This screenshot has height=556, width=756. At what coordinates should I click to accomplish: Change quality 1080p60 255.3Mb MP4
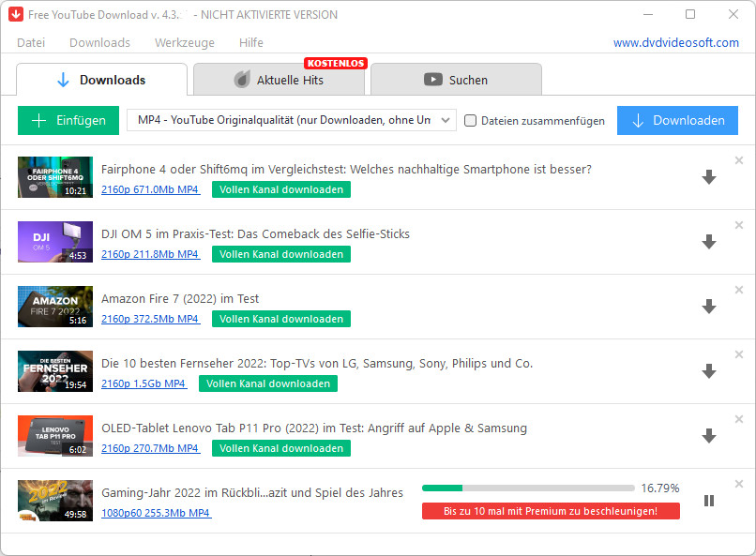tap(156, 513)
